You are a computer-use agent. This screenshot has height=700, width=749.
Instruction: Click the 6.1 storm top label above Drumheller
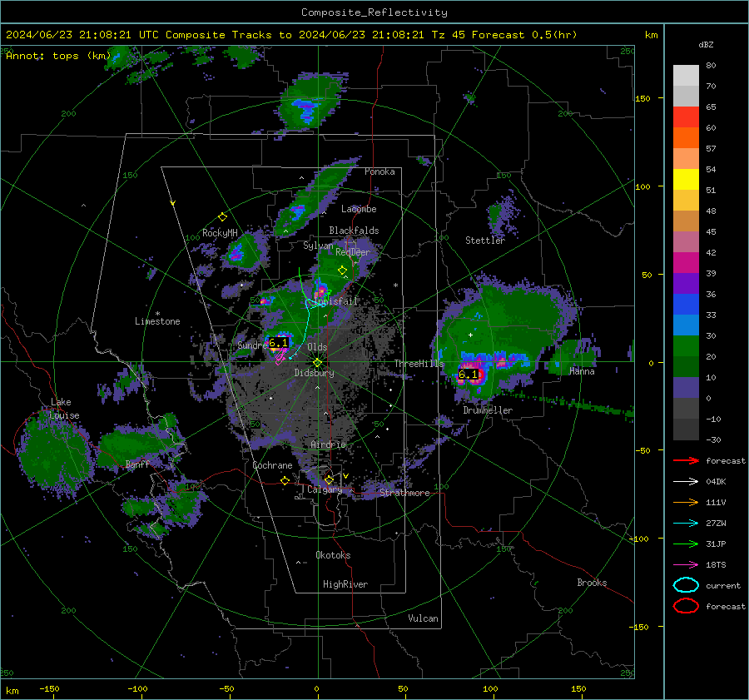point(468,374)
